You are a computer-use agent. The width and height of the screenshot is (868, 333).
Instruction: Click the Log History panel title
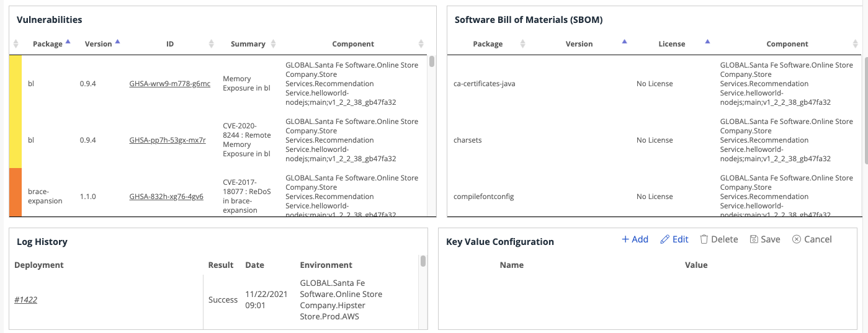(x=42, y=242)
